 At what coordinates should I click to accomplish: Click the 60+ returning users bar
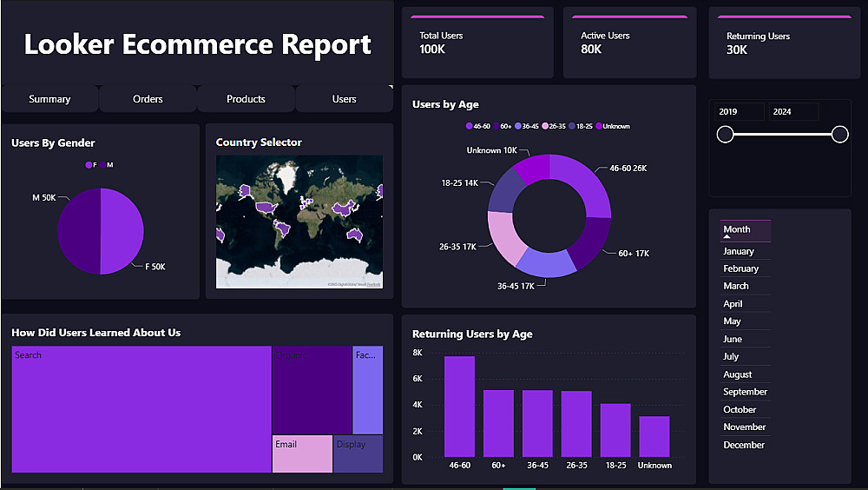(498, 423)
